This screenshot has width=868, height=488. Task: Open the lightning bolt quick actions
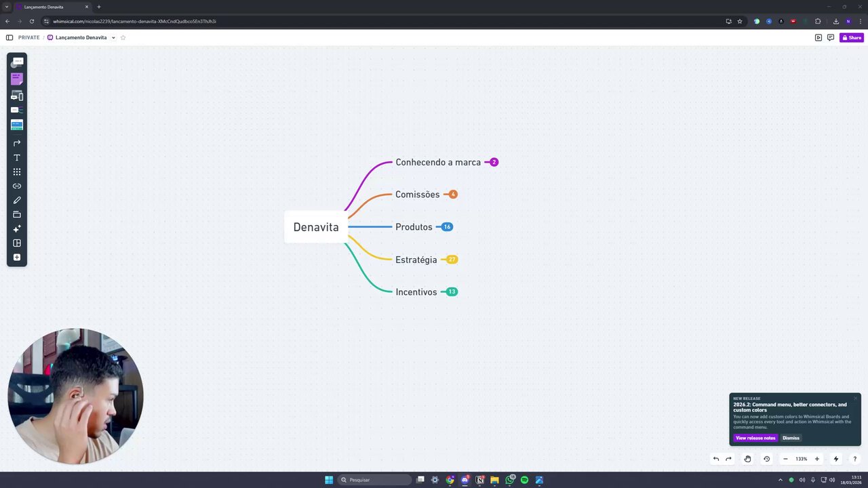tap(836, 459)
